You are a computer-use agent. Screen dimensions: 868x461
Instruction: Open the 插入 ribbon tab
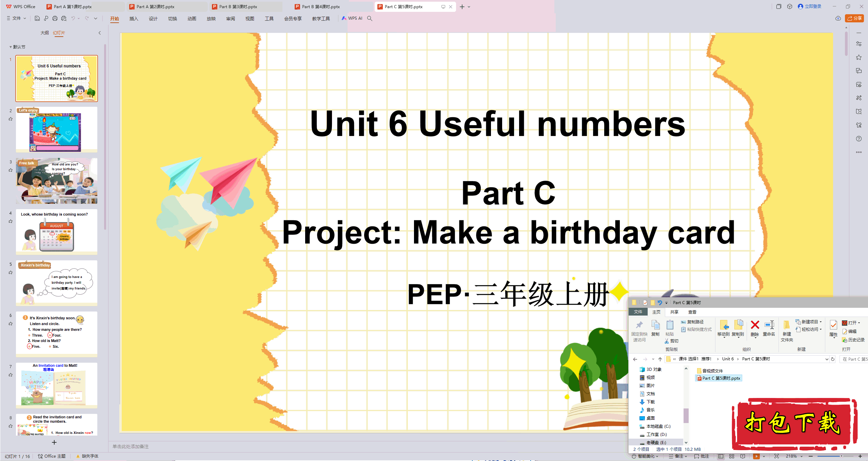click(x=134, y=19)
